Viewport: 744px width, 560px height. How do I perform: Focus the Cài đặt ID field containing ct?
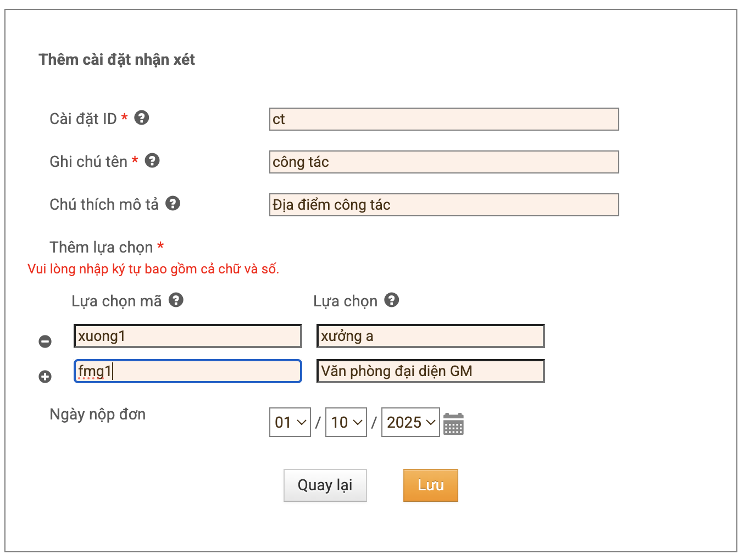(444, 119)
